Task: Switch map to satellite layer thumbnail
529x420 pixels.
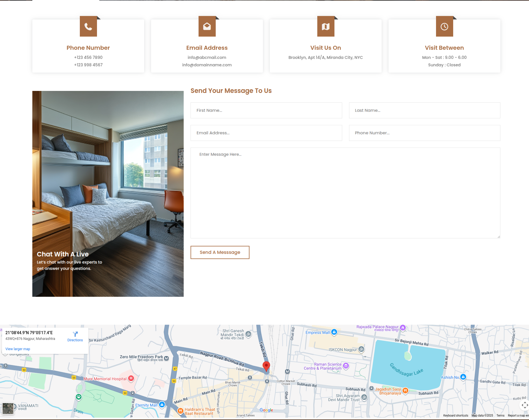Action: 8,409
